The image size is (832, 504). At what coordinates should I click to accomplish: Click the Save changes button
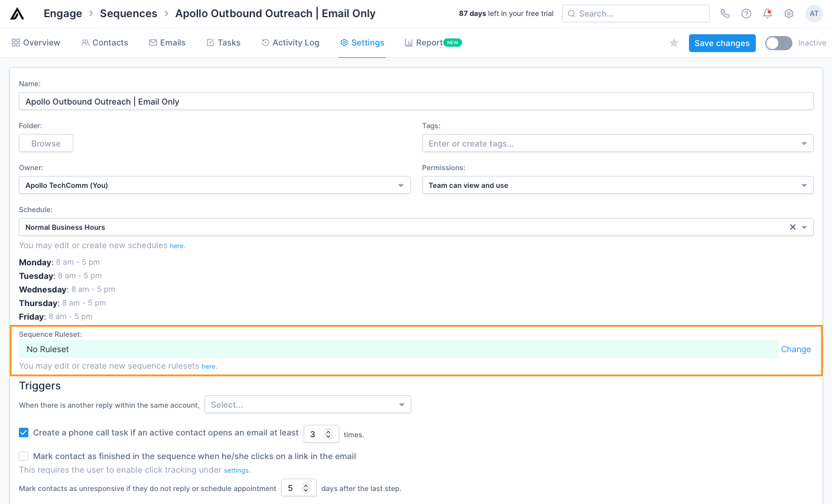point(722,43)
